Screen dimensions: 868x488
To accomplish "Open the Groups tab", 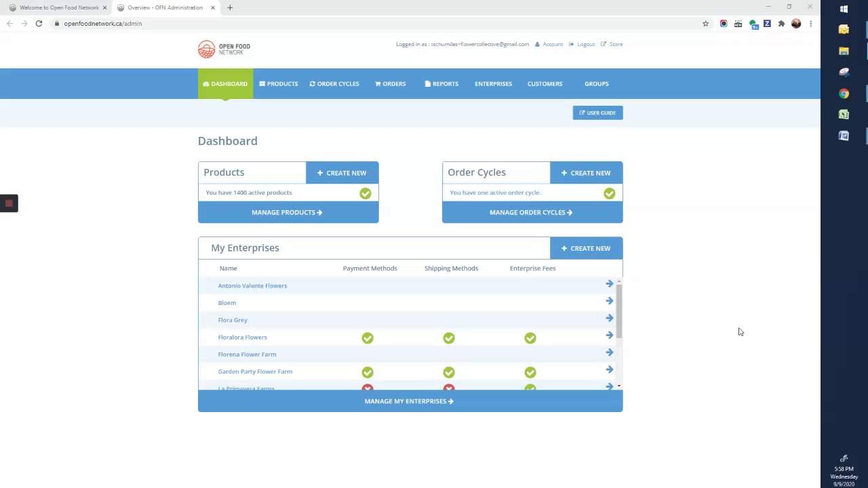I will (x=596, y=83).
